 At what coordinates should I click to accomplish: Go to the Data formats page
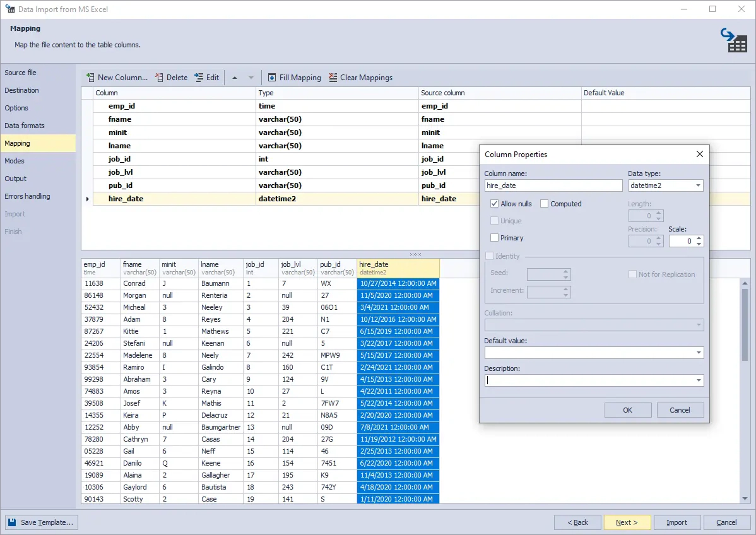25,126
